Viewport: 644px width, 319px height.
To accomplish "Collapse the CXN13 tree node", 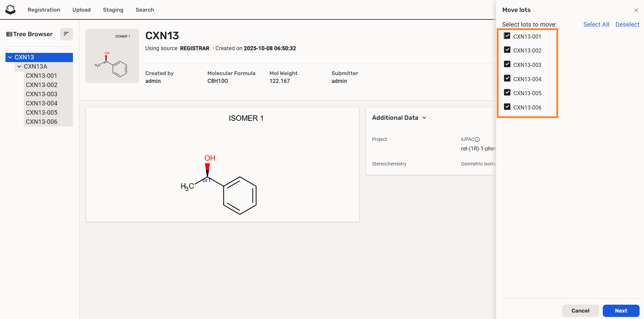I will (x=10, y=57).
